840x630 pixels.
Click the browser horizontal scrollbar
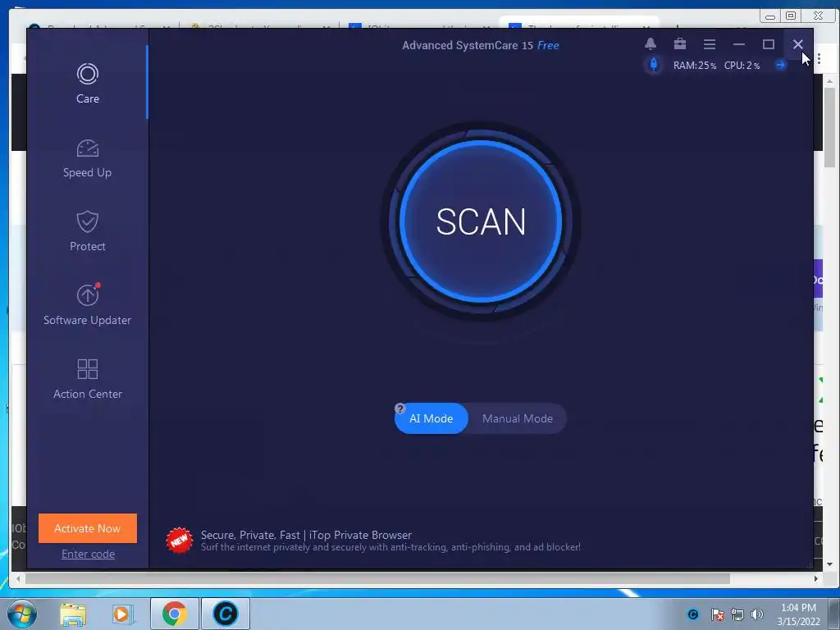pyautogui.click(x=377, y=578)
